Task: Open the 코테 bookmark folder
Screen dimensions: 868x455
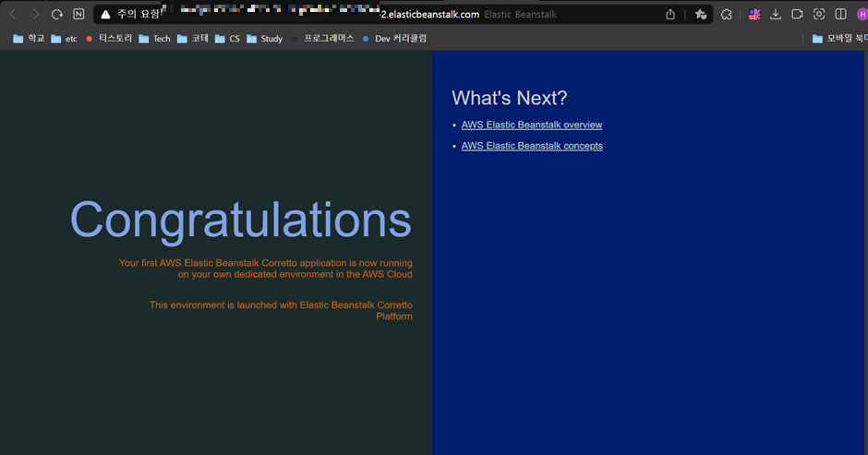Action: click(x=193, y=38)
